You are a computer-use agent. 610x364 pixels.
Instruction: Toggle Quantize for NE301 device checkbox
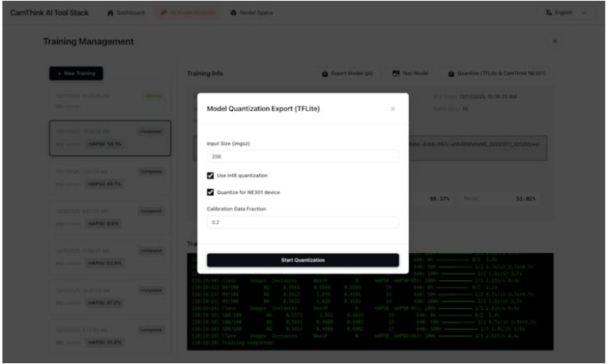pos(211,192)
